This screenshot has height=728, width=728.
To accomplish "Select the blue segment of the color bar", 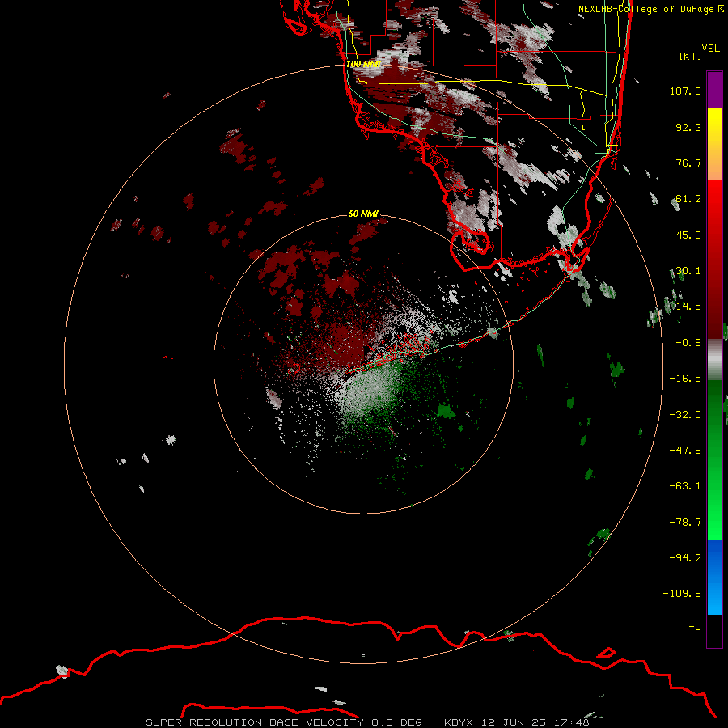I will [x=714, y=577].
